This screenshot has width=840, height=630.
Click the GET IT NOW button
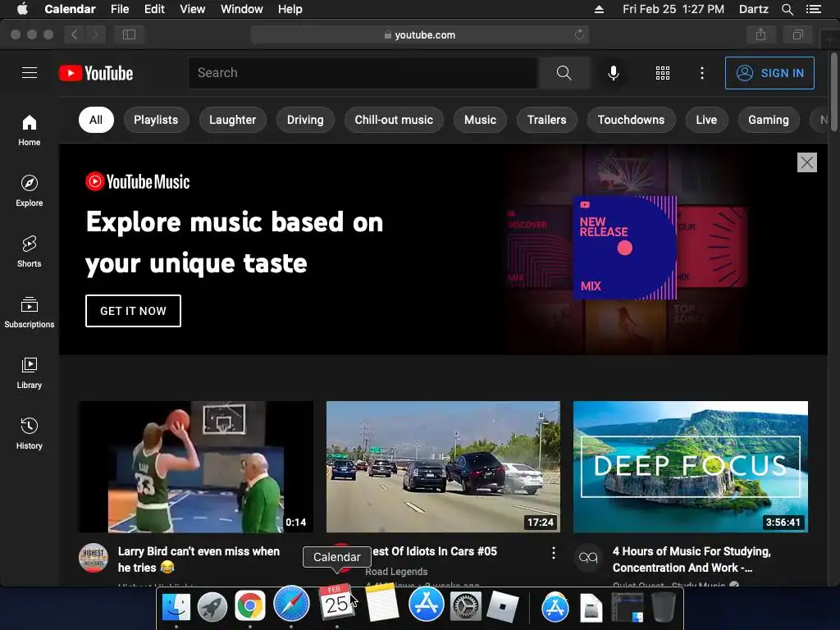pyautogui.click(x=133, y=311)
